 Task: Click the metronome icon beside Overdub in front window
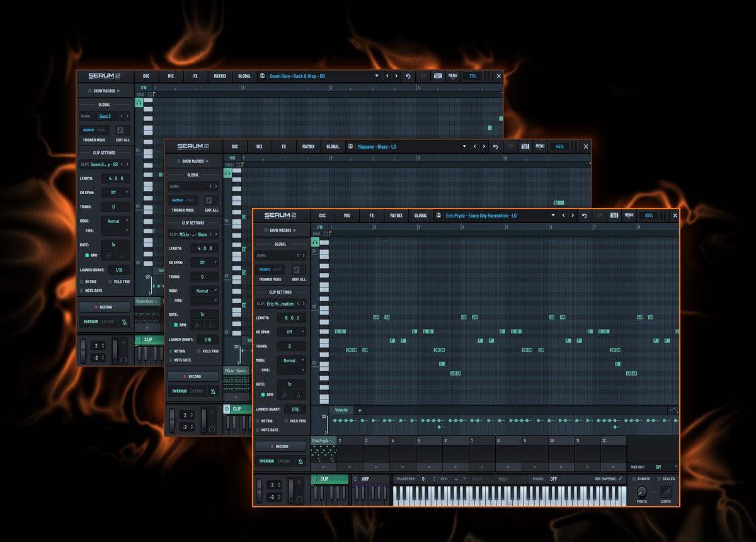[301, 461]
